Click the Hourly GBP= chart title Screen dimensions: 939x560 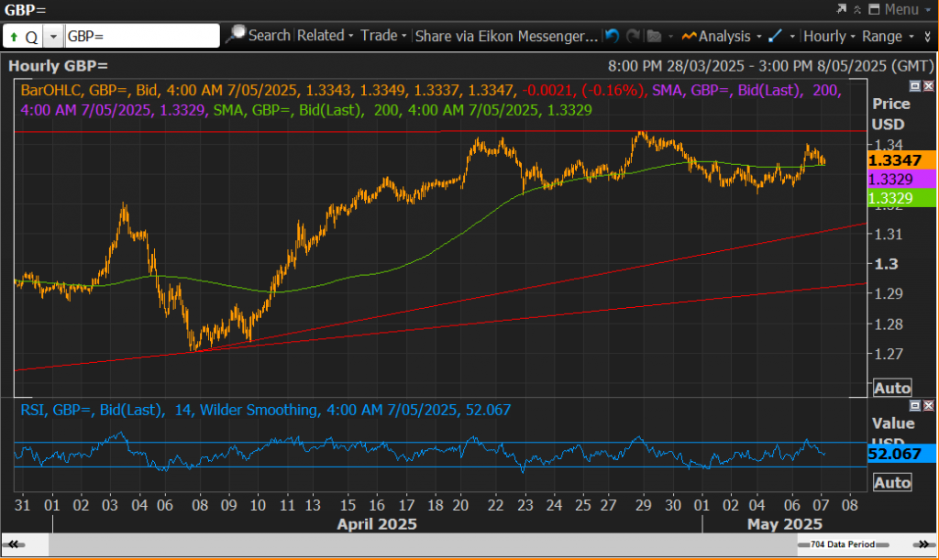coord(58,66)
